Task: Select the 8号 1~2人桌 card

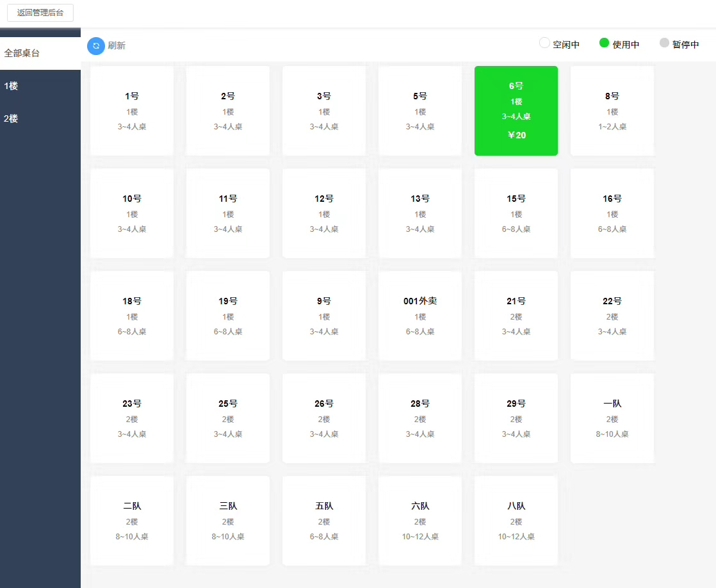Action: [x=612, y=111]
